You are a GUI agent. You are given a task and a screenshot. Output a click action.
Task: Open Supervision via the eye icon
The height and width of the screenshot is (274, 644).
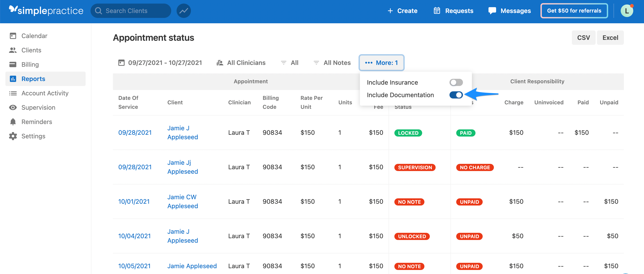pos(13,107)
